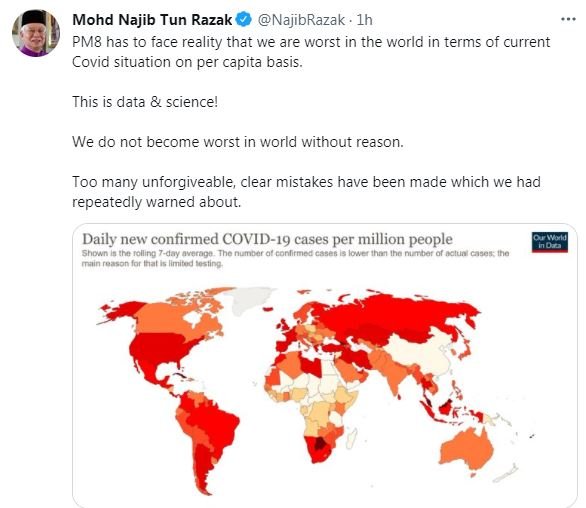
Task: Click Botswana, the darkest southern African country
Action: [321, 444]
